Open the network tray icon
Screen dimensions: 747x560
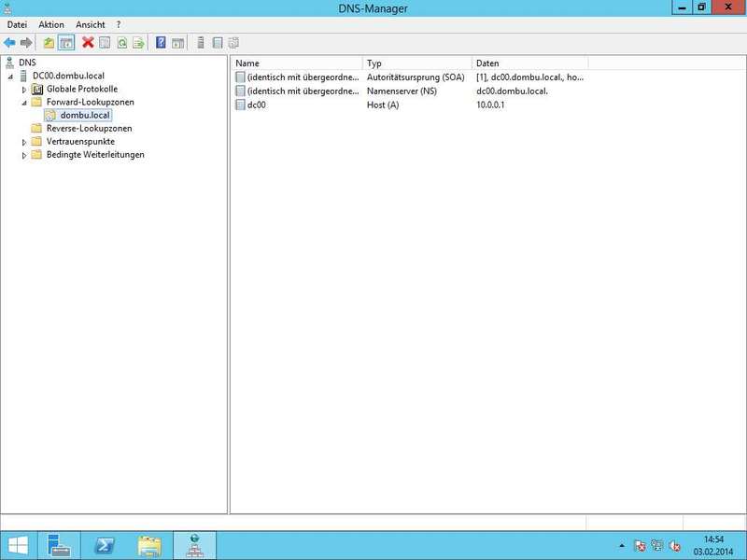tap(657, 546)
